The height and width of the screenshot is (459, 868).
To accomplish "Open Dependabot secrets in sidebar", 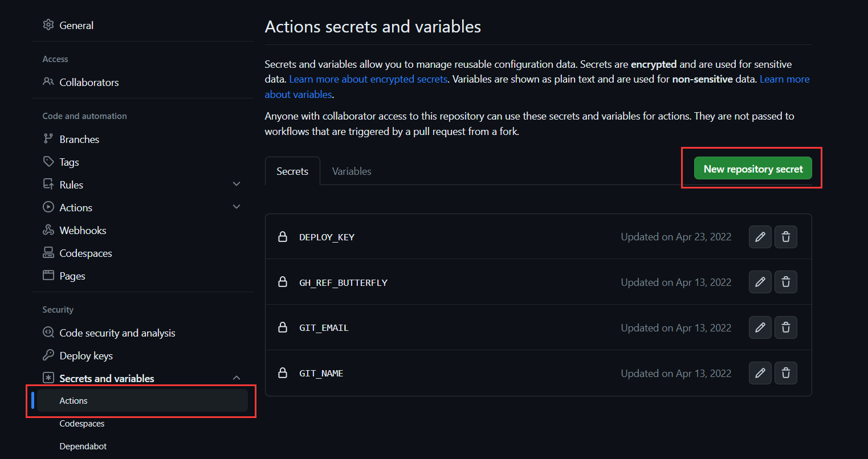I will click(x=83, y=446).
